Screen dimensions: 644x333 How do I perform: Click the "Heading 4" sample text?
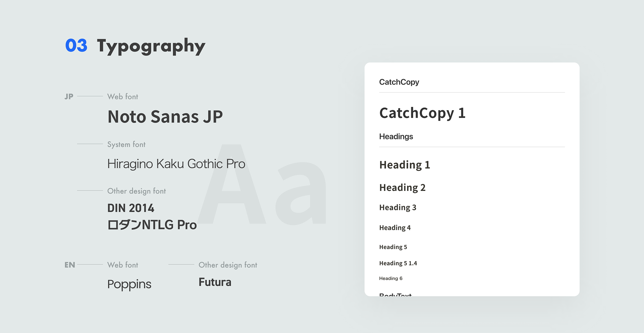click(395, 228)
